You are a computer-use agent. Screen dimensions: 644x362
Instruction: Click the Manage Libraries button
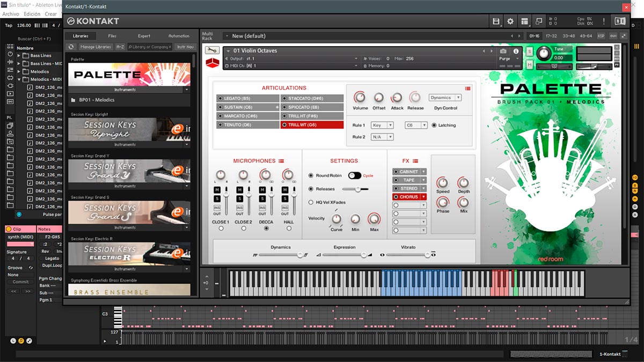click(x=95, y=47)
